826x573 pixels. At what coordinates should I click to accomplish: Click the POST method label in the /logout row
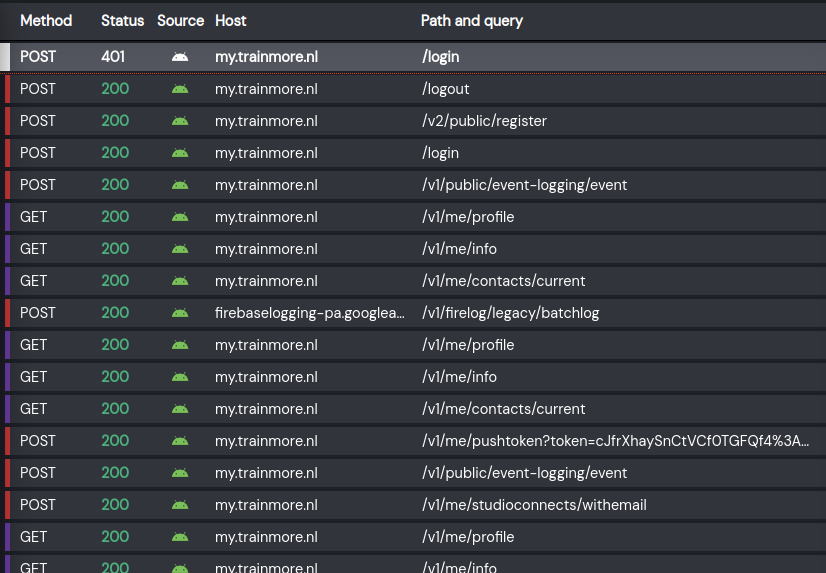pyautogui.click(x=38, y=89)
